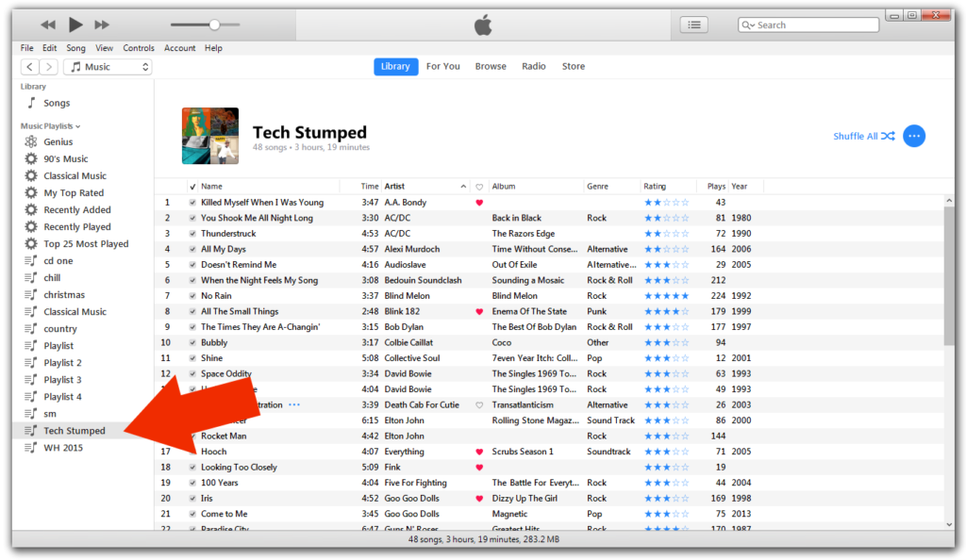The image size is (966, 560).
Task: Click the play button in the toolbar
Action: 75,25
